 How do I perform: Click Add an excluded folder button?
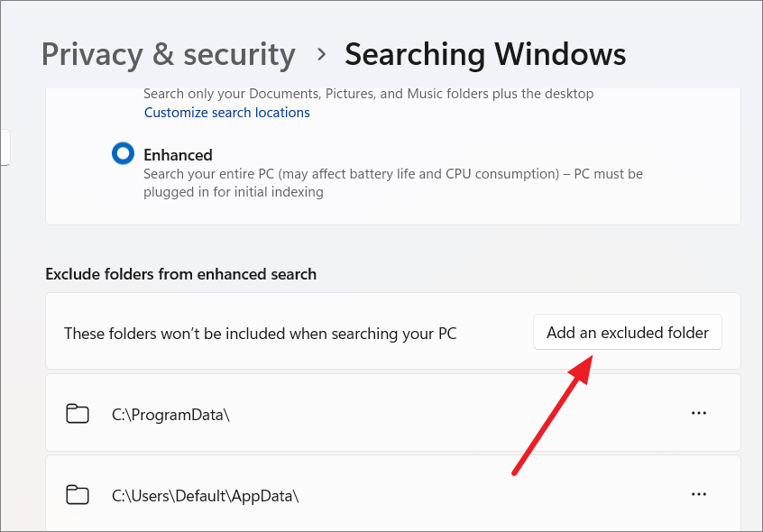[627, 332]
